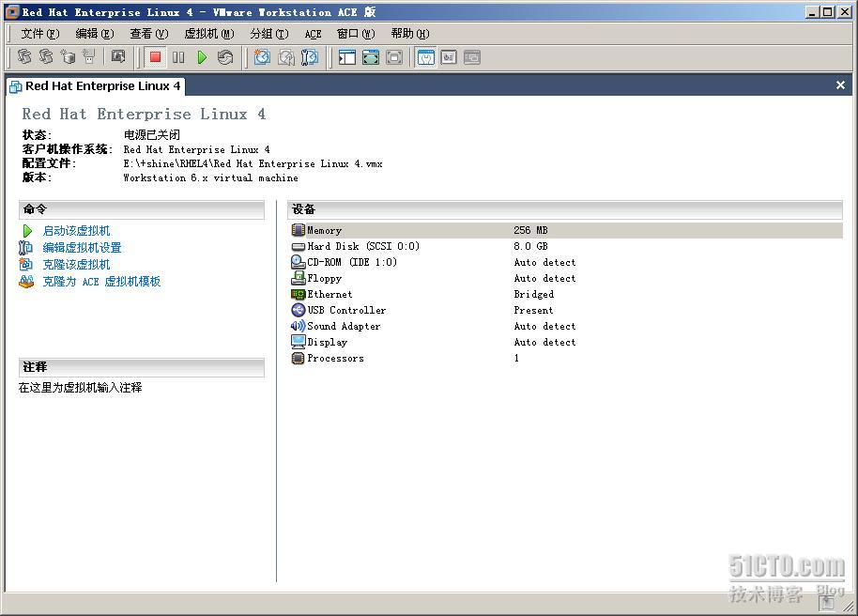Click the Floppy device icon
This screenshot has width=858, height=616.
299,278
